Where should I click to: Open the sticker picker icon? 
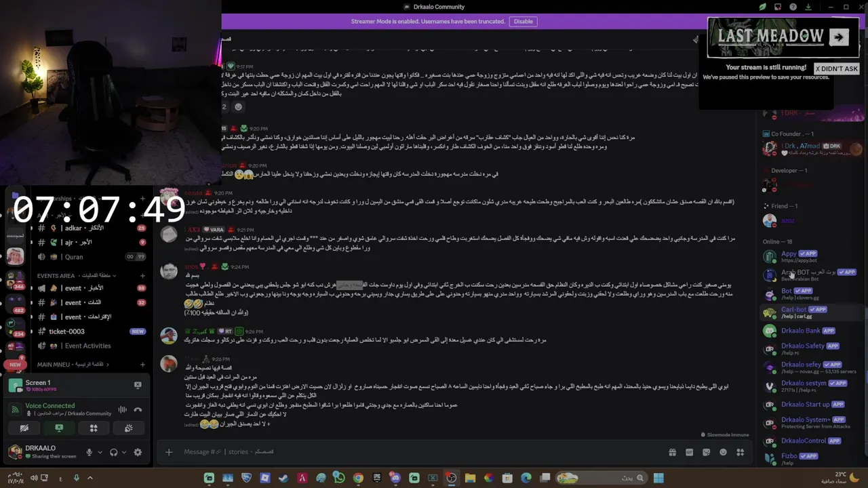[706, 452]
